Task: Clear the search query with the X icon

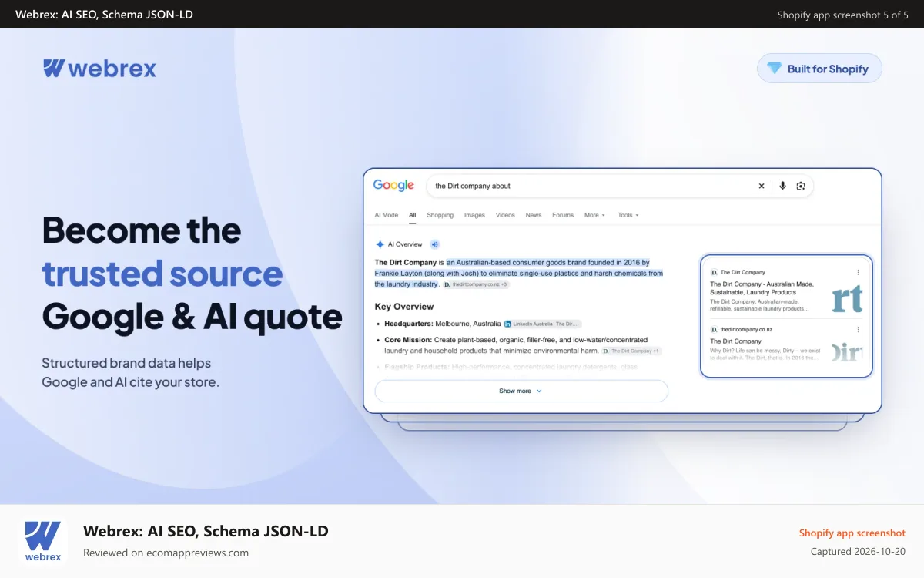Action: coord(762,186)
